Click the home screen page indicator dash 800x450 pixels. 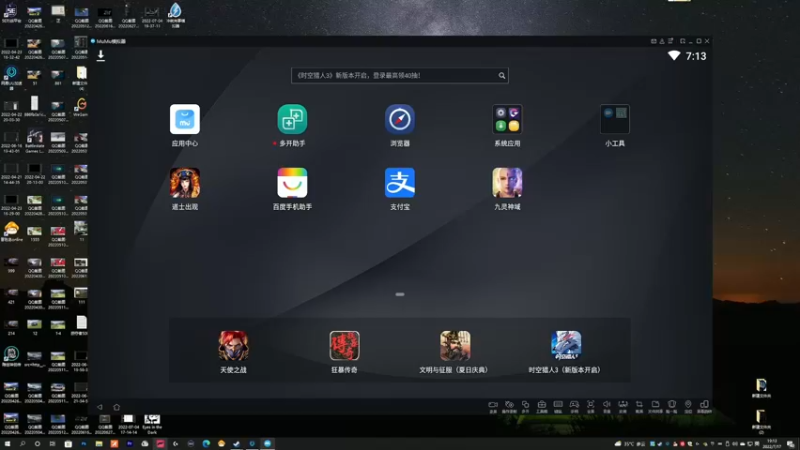[x=400, y=294]
